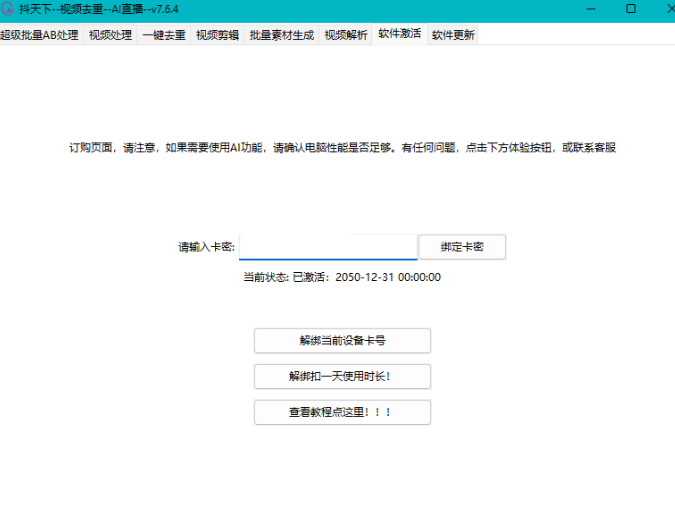Click 解绑当前设备卡号 button
This screenshot has width=675, height=513.
click(x=342, y=341)
